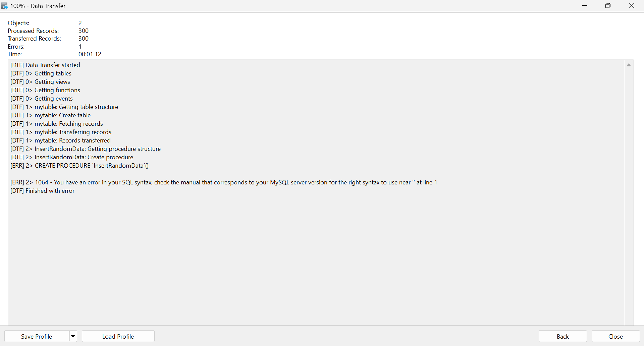
Task: Click the Transferred Records count
Action: click(x=84, y=39)
